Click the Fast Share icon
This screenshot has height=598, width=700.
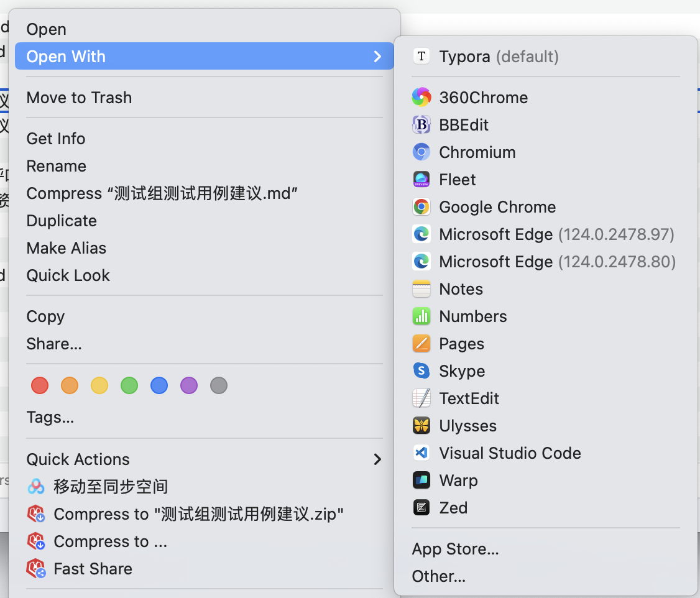(x=35, y=569)
